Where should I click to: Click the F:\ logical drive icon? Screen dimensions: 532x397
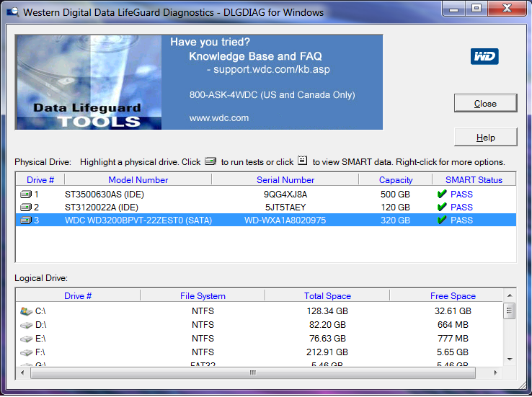[x=26, y=352]
